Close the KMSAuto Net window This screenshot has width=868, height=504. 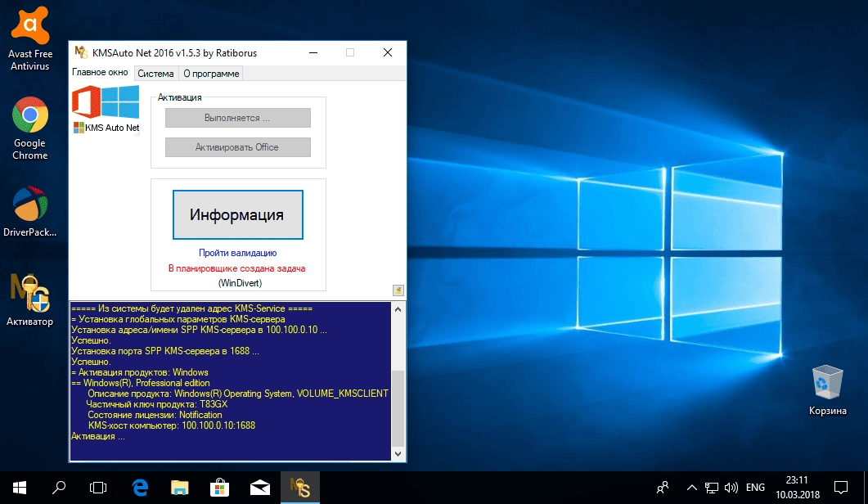(388, 52)
